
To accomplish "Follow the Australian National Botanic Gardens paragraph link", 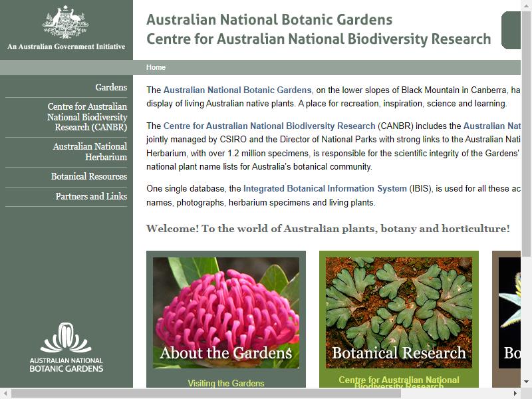I will point(237,90).
